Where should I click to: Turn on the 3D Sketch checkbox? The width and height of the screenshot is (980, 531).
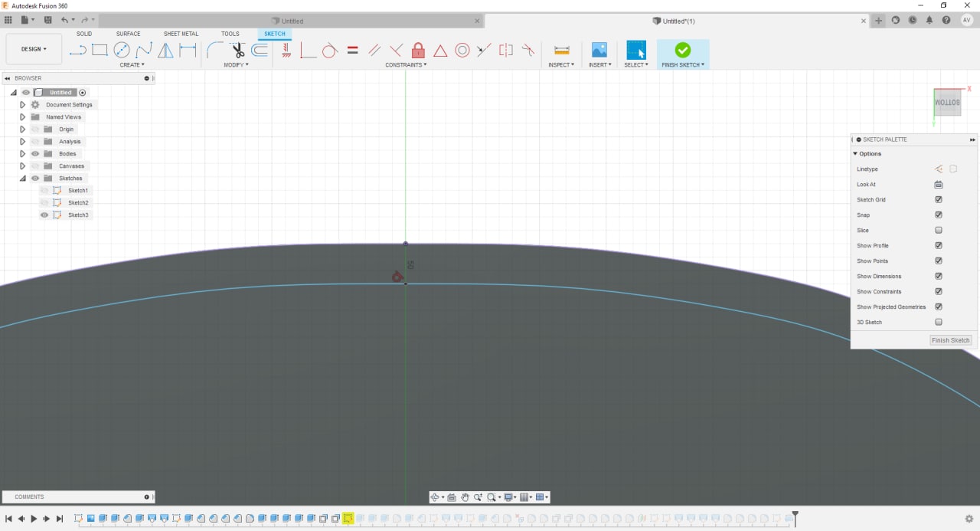(x=939, y=322)
